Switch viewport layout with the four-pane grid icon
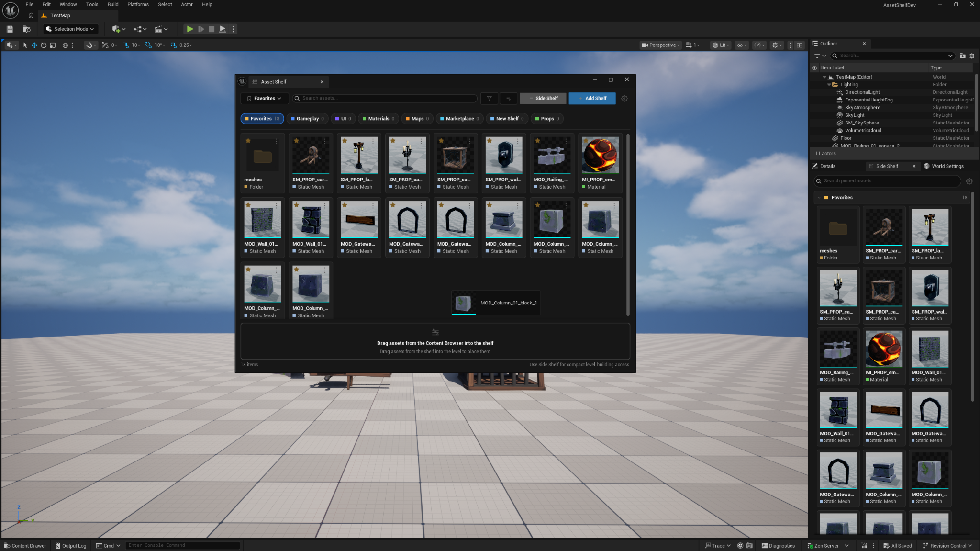Viewport: 980px width, 551px height. [800, 45]
